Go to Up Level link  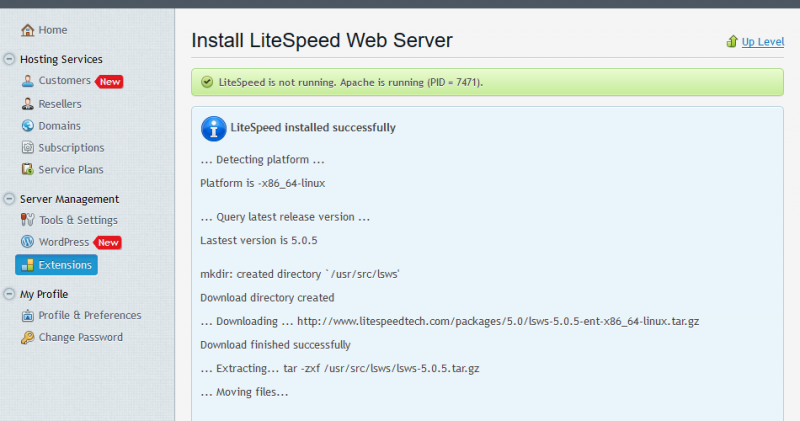point(763,42)
